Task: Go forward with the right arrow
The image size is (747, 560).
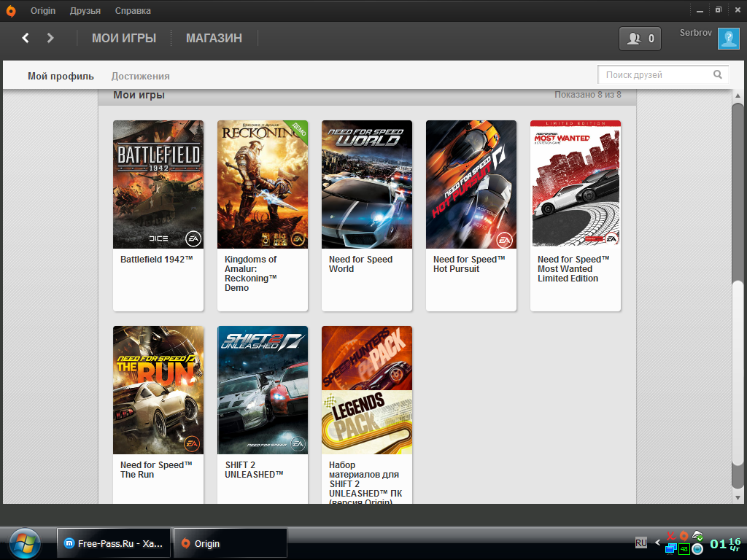Action: [x=50, y=38]
